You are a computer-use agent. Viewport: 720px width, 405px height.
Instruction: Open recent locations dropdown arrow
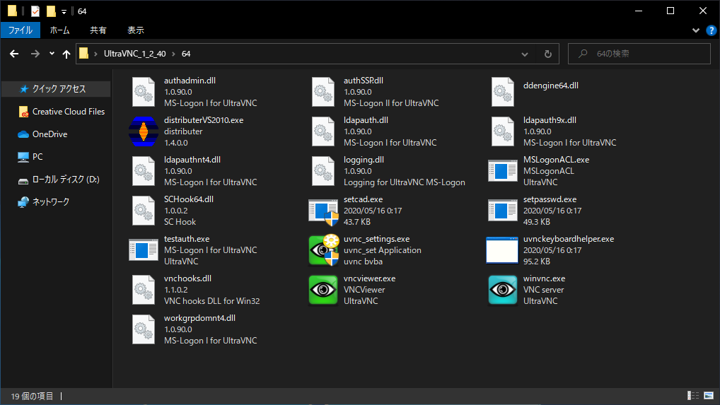pos(51,54)
